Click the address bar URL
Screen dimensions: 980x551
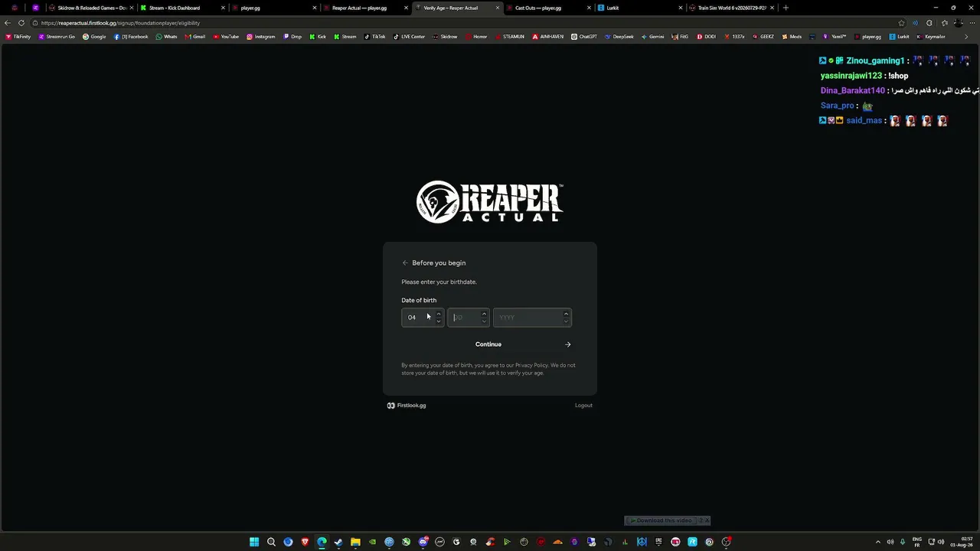point(120,23)
